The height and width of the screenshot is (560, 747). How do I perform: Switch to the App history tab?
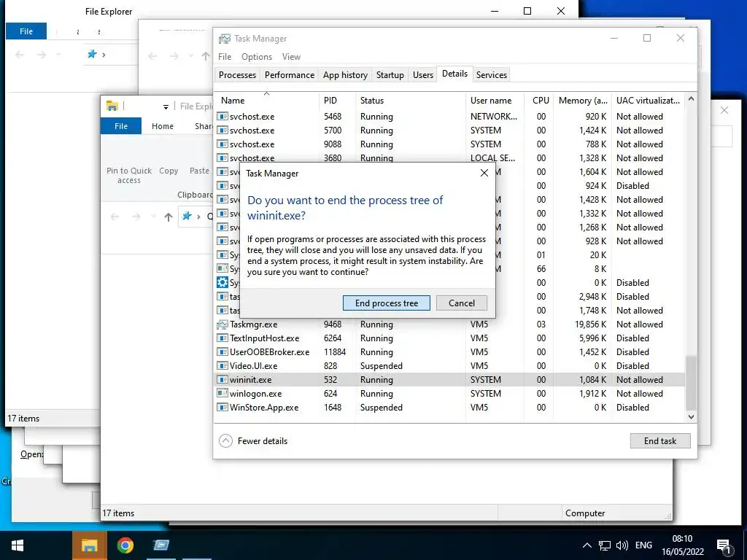(x=345, y=75)
